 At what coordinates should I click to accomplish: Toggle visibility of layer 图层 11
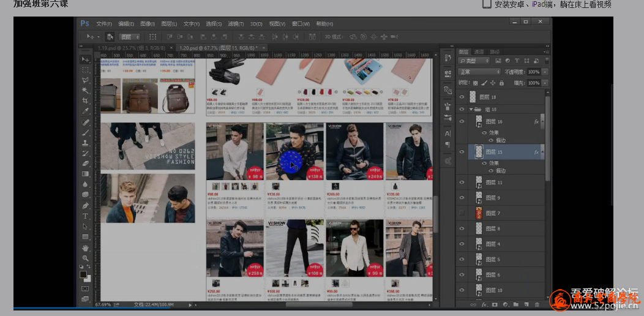click(462, 182)
